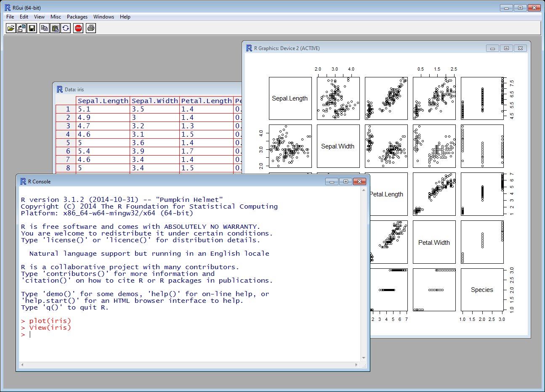
Task: Click the 1.7 Petal.Length cell in row 6
Action: tap(207, 151)
